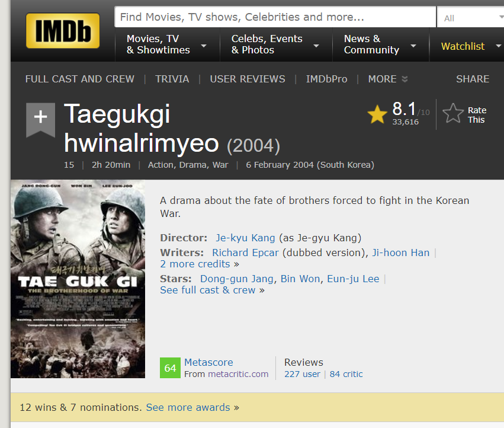This screenshot has height=428, width=504.
Task: Open USER REVIEWS page
Action: coord(247,79)
